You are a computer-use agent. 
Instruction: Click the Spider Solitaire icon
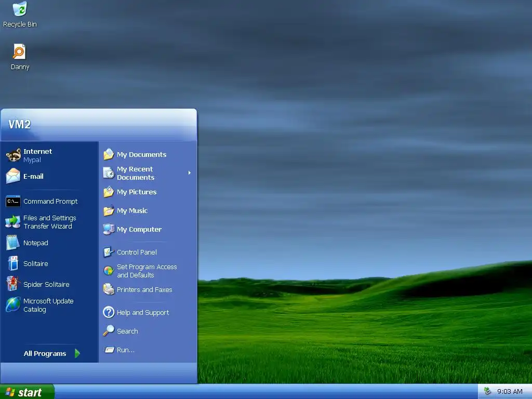(x=13, y=284)
